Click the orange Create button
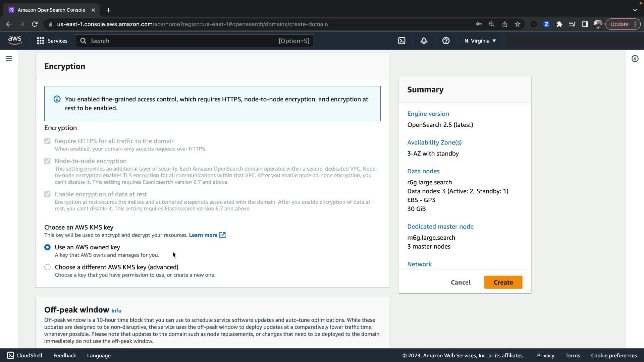 pyautogui.click(x=503, y=282)
